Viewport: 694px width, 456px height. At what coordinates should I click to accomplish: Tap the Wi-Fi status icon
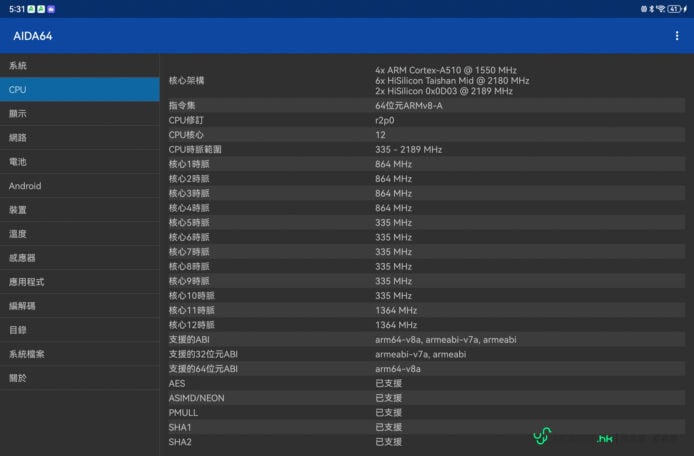coord(661,8)
